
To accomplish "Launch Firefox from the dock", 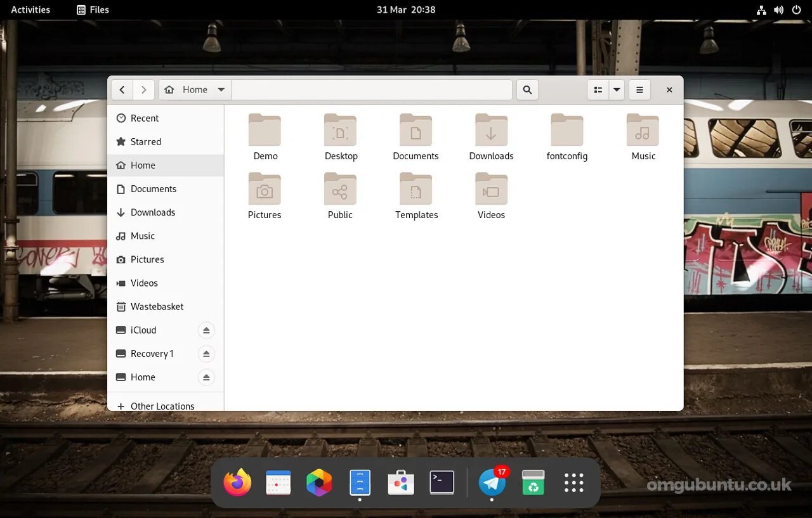I will (237, 482).
